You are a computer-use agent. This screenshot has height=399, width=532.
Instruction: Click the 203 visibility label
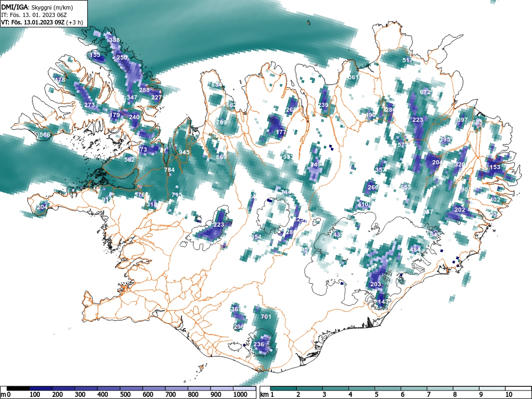pos(376,284)
